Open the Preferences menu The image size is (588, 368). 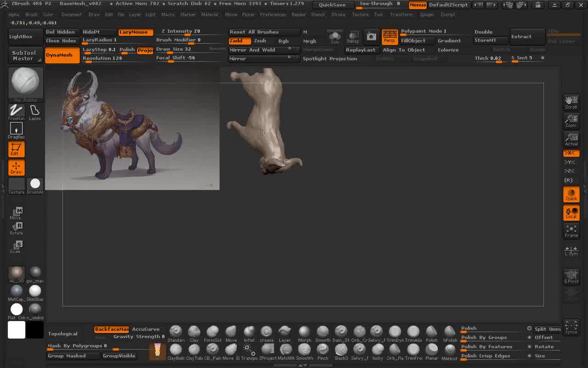(x=273, y=15)
